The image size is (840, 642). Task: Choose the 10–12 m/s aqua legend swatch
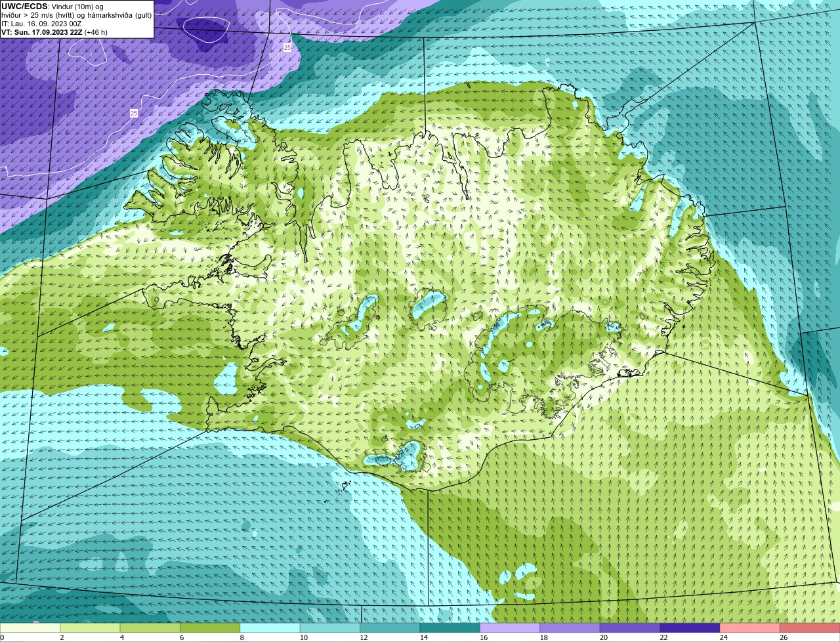tap(330, 628)
